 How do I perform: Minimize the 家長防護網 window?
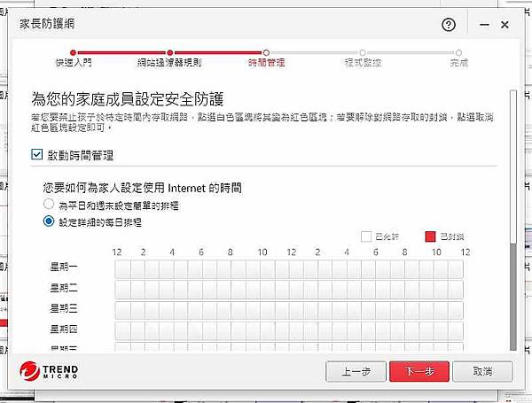[x=484, y=25]
